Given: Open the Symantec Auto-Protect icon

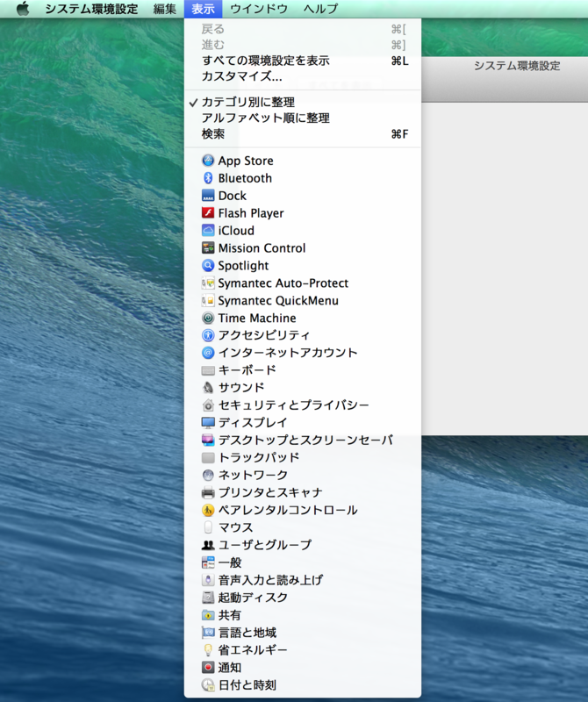Looking at the screenshot, I should (208, 283).
